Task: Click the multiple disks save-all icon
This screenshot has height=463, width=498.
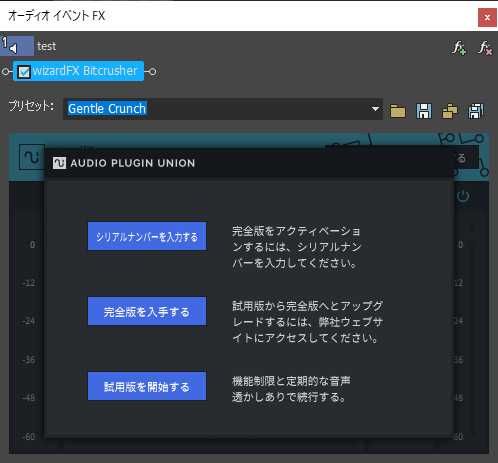Action: pyautogui.click(x=476, y=111)
